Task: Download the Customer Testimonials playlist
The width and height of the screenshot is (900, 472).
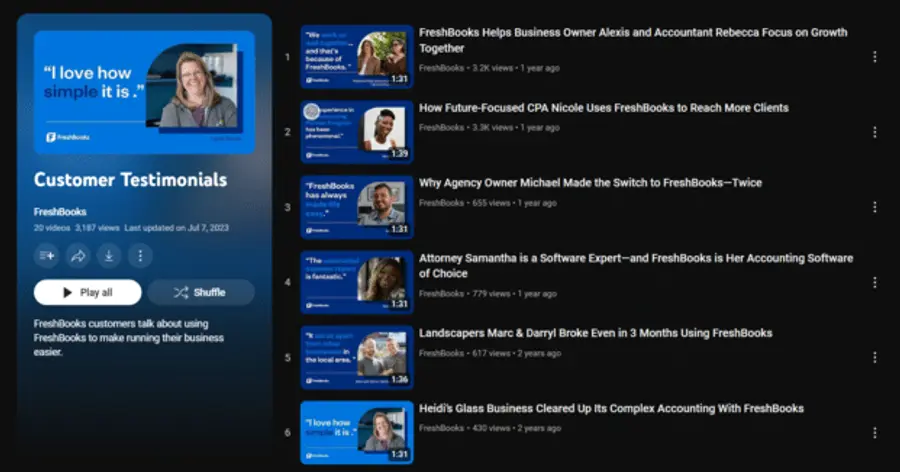Action: coord(109,256)
